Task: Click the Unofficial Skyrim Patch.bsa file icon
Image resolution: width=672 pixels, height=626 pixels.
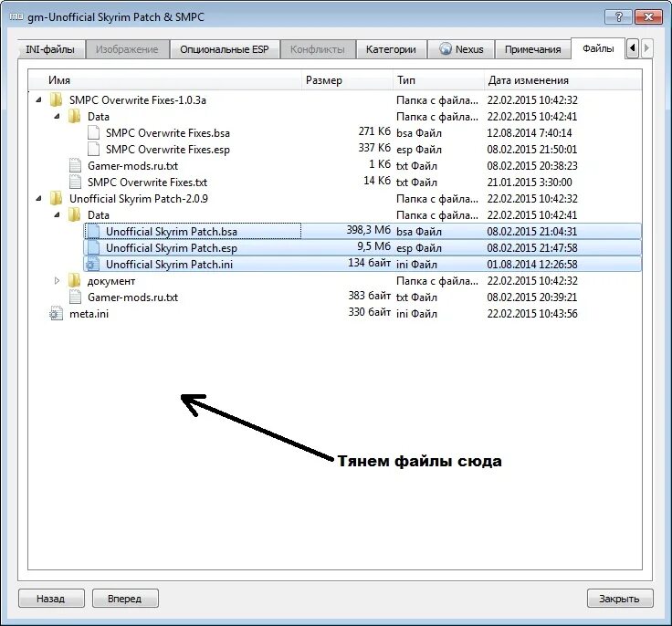Action: 93,232
